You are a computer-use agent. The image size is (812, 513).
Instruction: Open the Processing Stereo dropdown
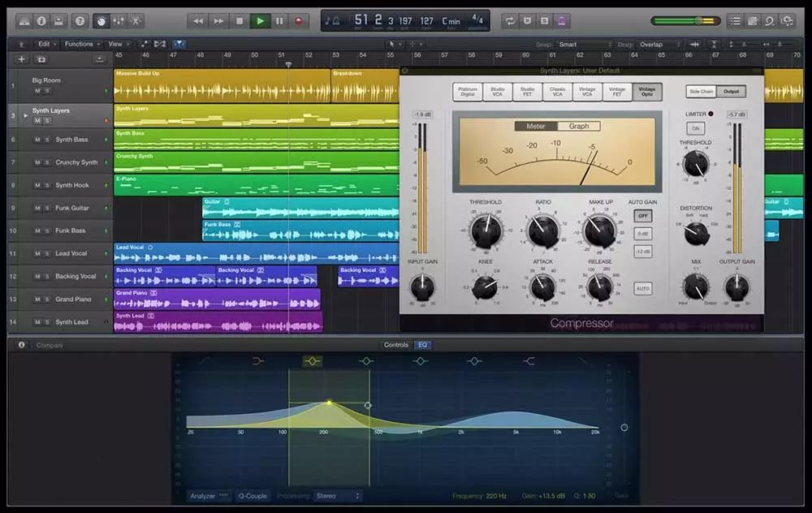[x=337, y=495]
